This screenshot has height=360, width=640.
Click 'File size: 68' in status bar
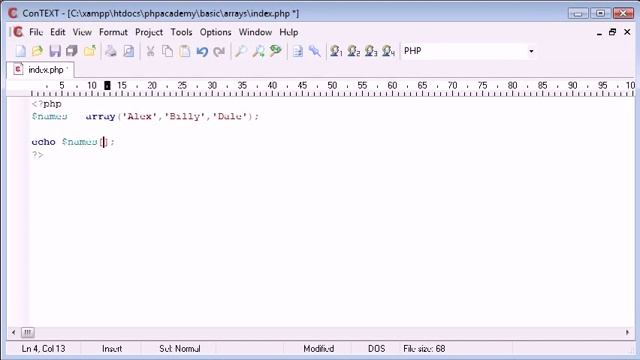click(x=424, y=349)
